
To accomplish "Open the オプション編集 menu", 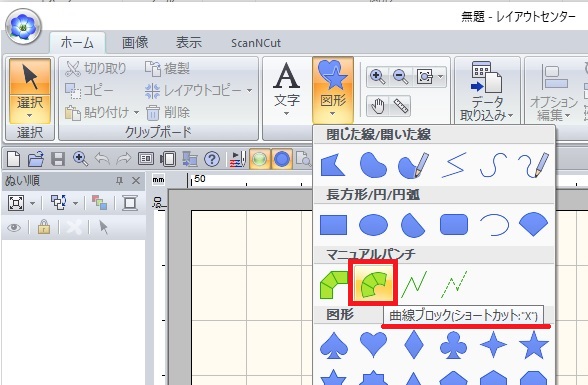I will point(554,91).
